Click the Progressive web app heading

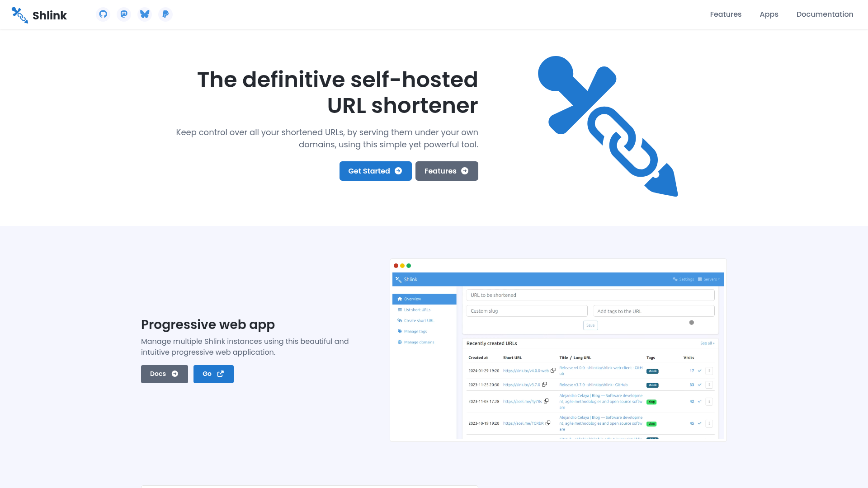pos(208,324)
